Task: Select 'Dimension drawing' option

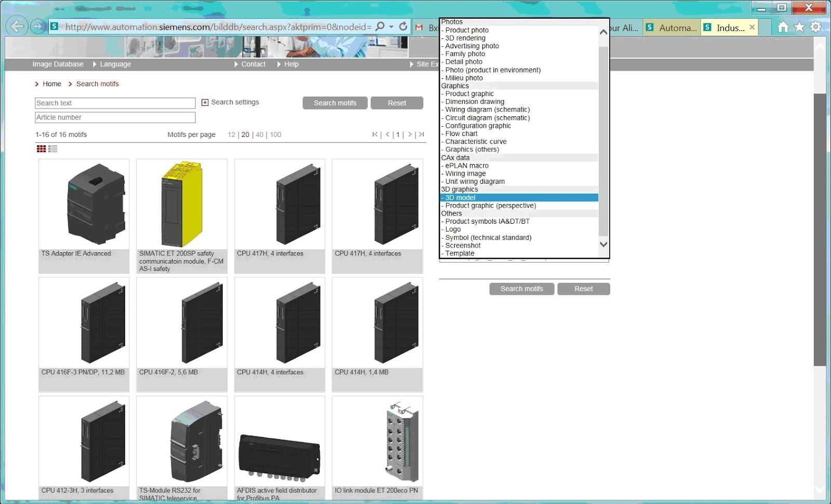Action: [519, 102]
